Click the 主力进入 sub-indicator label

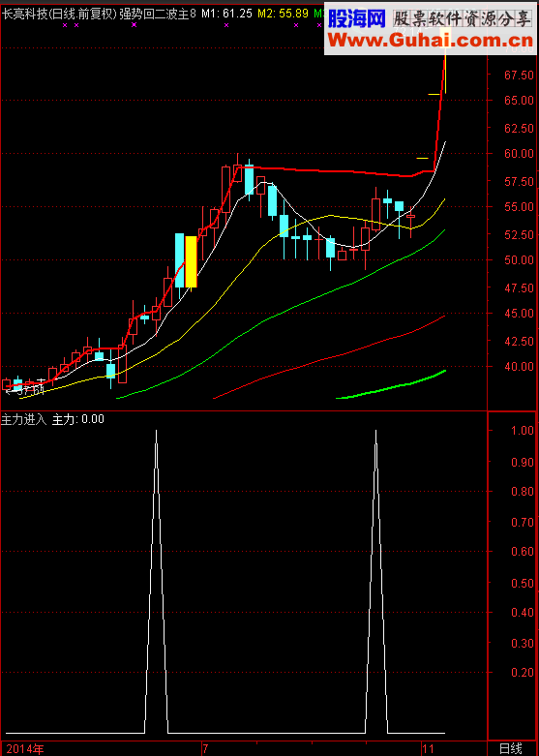(24, 419)
